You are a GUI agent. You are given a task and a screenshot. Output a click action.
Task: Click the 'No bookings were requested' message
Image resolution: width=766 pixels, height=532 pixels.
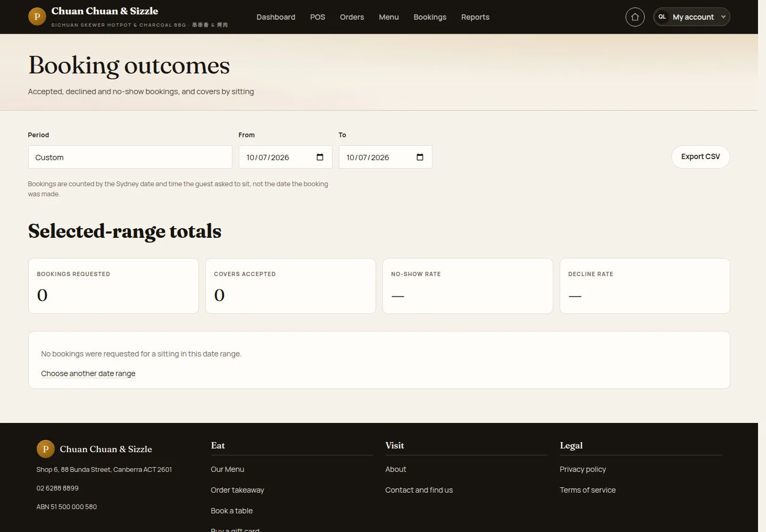click(x=141, y=354)
